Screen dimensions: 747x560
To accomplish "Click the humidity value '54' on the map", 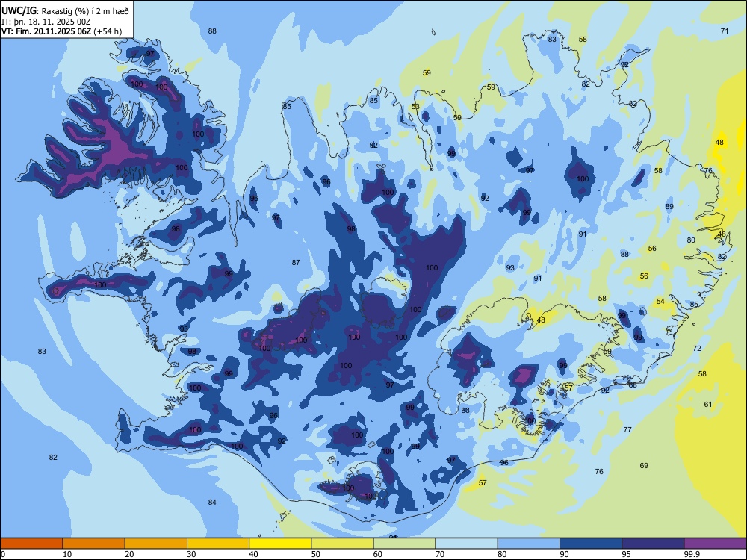I will (660, 302).
